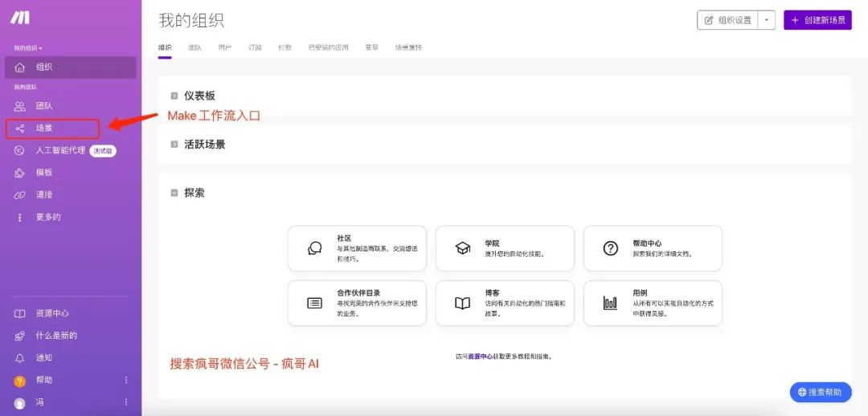
Task: Click the 更多的 three-dots icon
Action: pos(20,218)
